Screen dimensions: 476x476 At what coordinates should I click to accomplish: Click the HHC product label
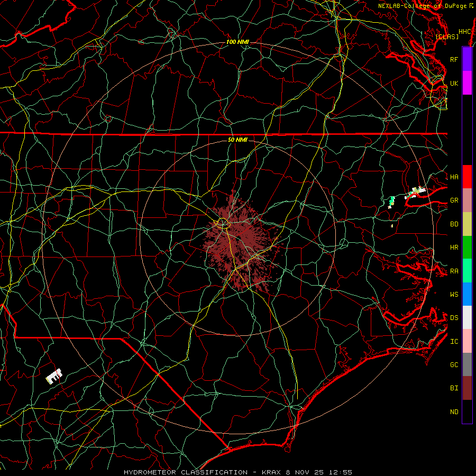pyautogui.click(x=464, y=32)
